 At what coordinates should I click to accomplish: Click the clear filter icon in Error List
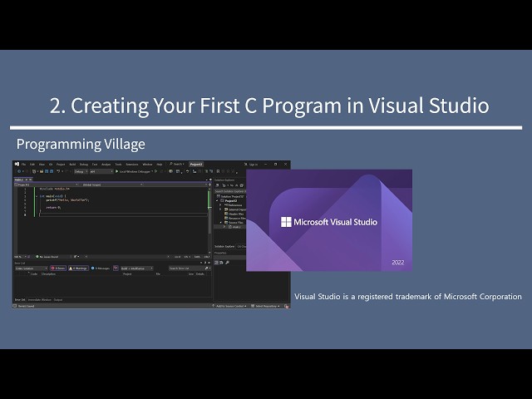tap(116, 268)
